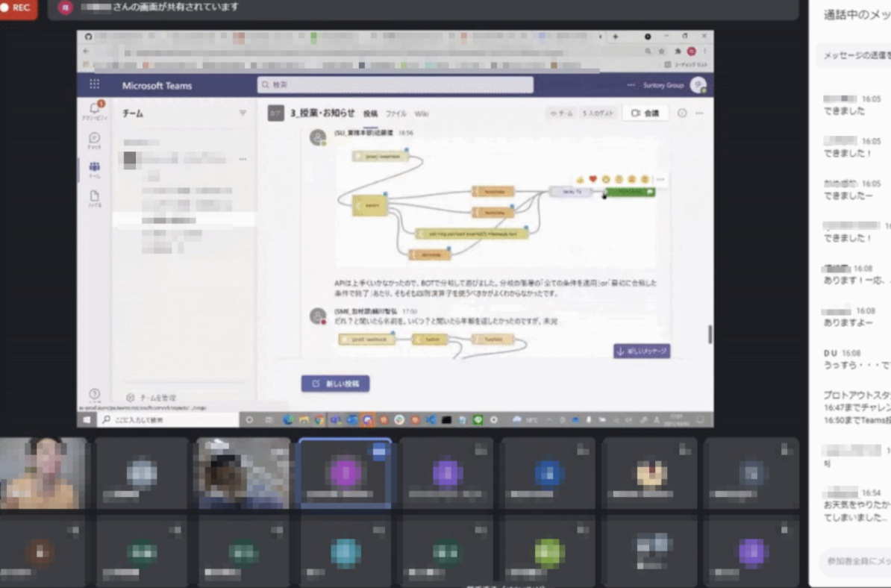Click the conversation vertical scrollbar thumb
Viewport: 891px width, 588px height.
click(710, 334)
